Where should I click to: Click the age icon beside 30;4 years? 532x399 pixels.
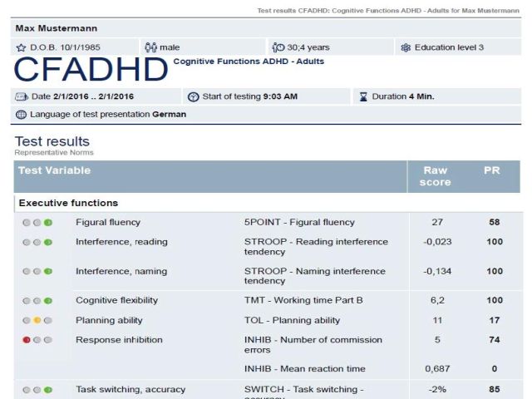pyautogui.click(x=278, y=47)
